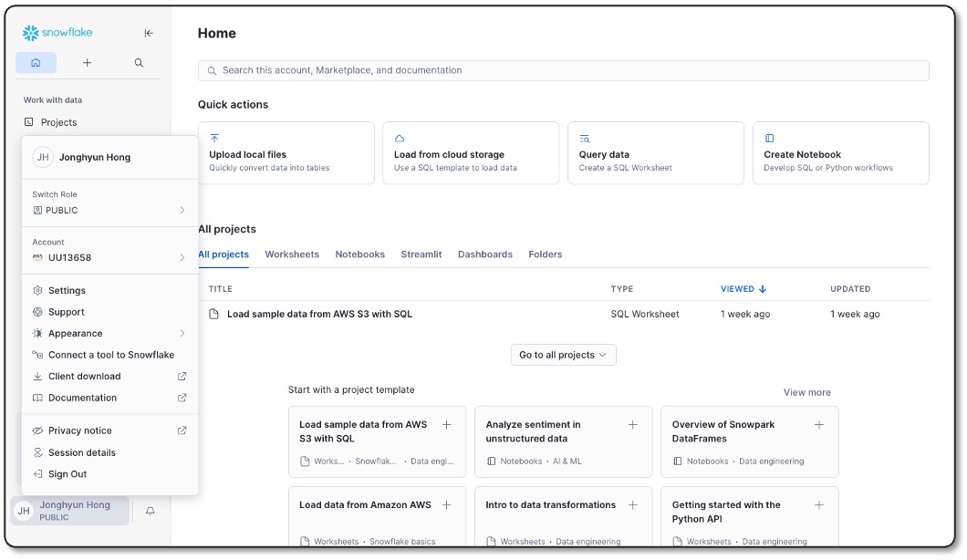967x560 pixels.
Task: Add template Intro to data transformations
Action: 633,505
